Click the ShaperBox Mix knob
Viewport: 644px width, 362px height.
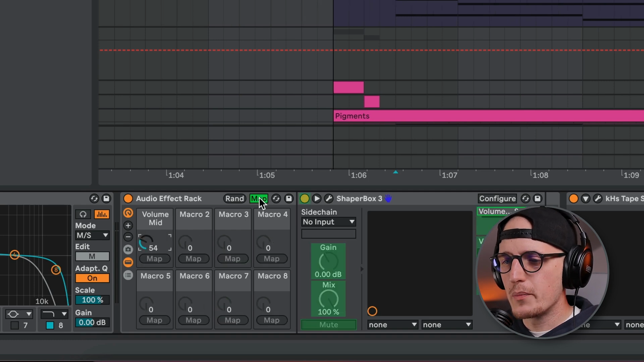328,298
